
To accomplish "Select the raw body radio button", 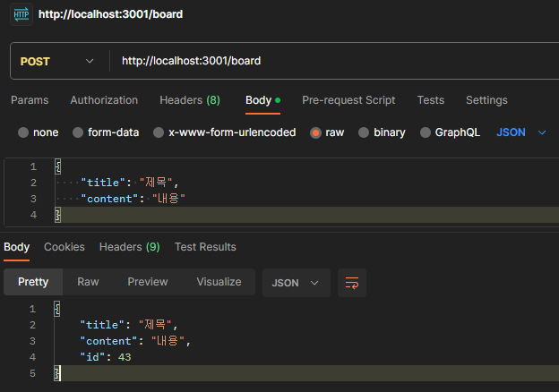I will [x=315, y=132].
